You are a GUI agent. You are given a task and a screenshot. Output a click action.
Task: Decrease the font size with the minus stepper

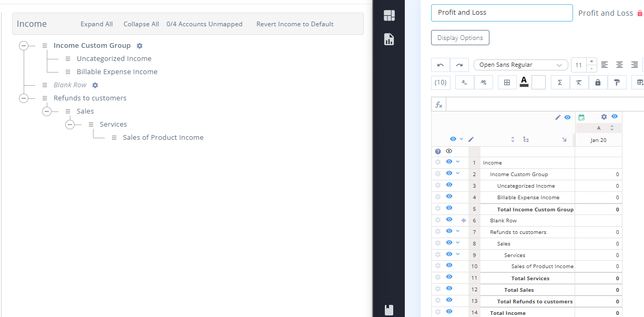pyautogui.click(x=591, y=68)
